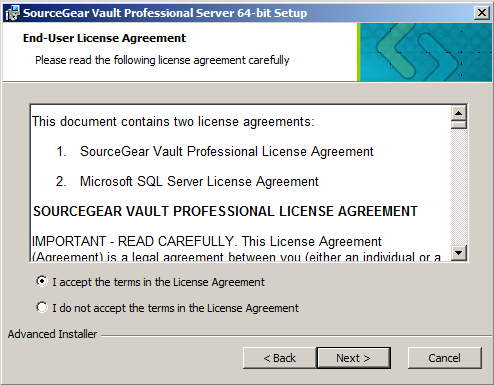The image size is (494, 385).
Task: Click the license text scrollbar thumb
Action: pyautogui.click(x=459, y=125)
